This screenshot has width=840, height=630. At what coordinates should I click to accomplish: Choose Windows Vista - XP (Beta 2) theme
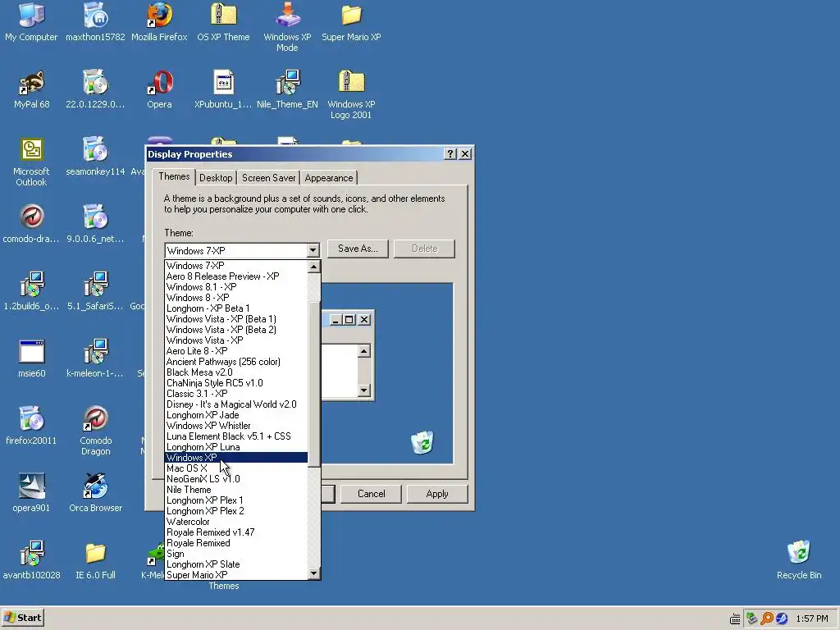(x=236, y=330)
